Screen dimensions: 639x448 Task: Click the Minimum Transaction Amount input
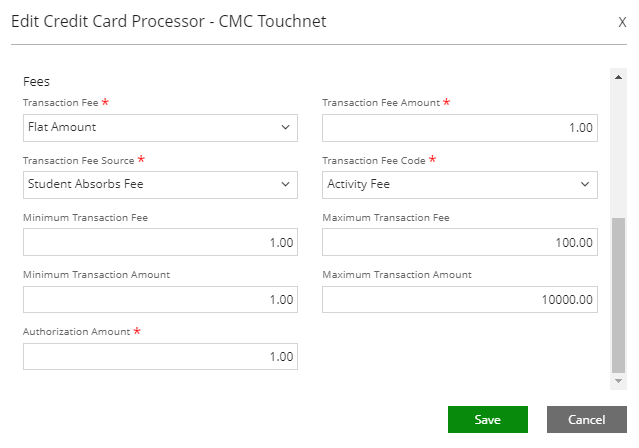coord(160,299)
